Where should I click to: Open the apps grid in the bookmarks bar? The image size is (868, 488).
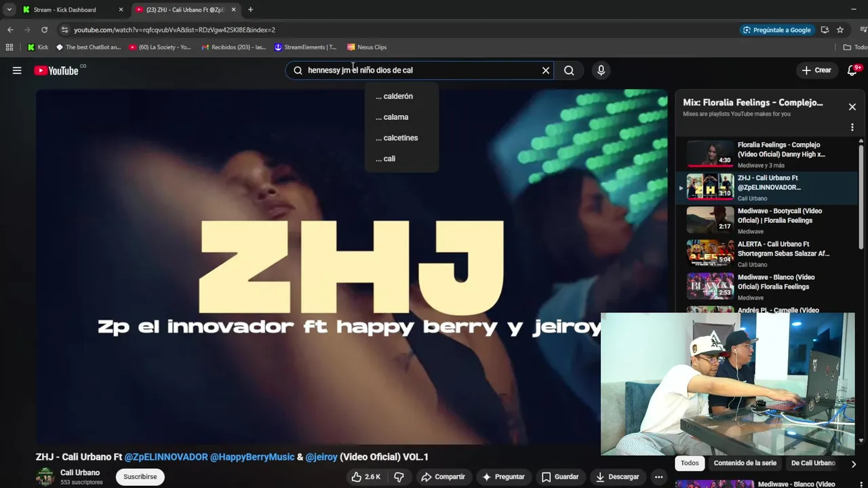[9, 47]
